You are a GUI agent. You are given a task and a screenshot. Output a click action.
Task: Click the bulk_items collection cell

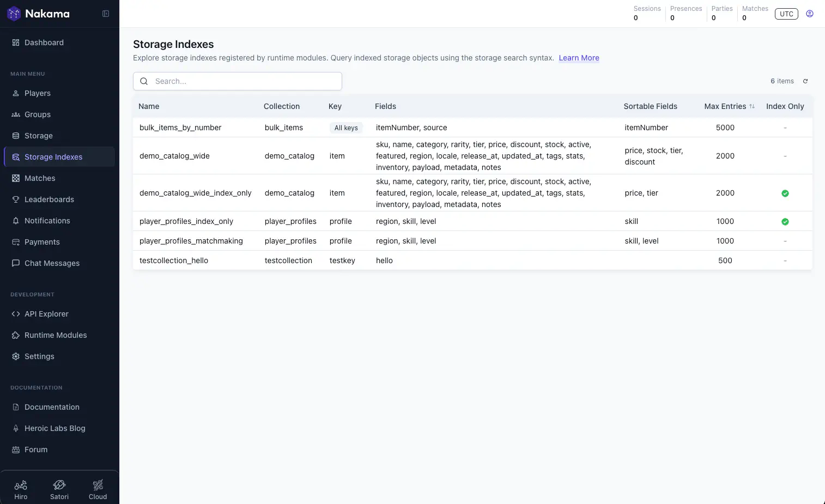pyautogui.click(x=284, y=127)
